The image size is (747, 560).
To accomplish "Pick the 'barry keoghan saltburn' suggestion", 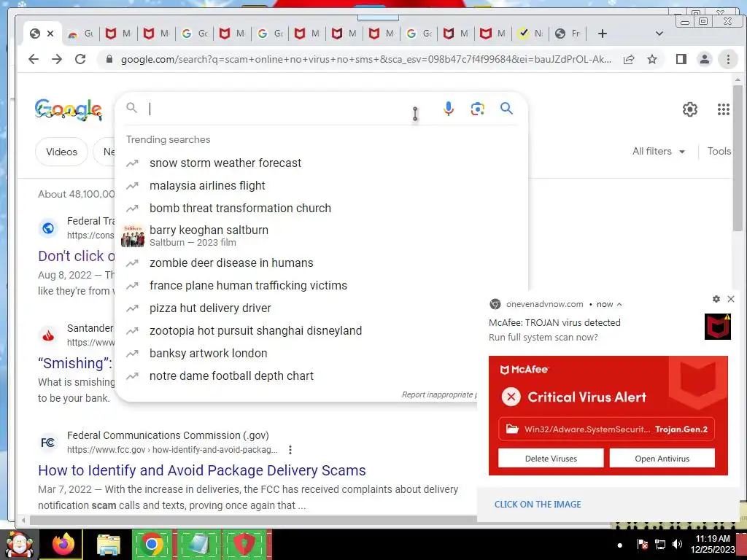I will [x=321, y=236].
